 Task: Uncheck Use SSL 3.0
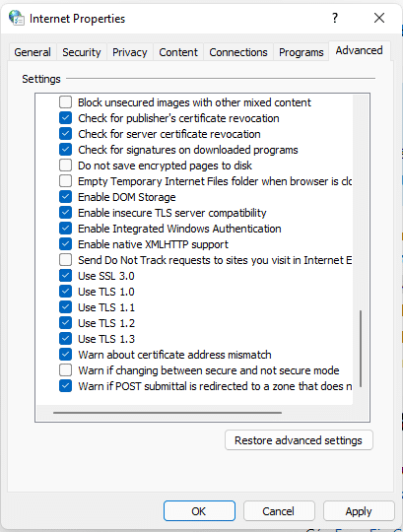pyautogui.click(x=65, y=276)
